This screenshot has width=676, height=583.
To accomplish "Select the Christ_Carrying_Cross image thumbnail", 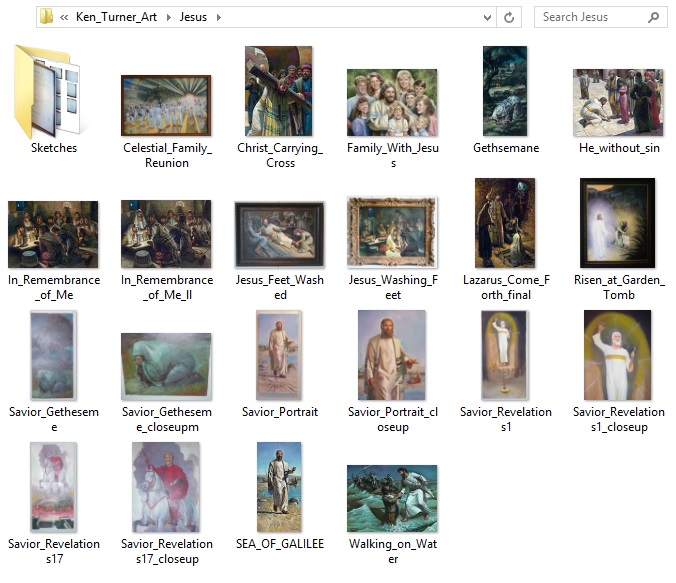I will click(x=279, y=91).
